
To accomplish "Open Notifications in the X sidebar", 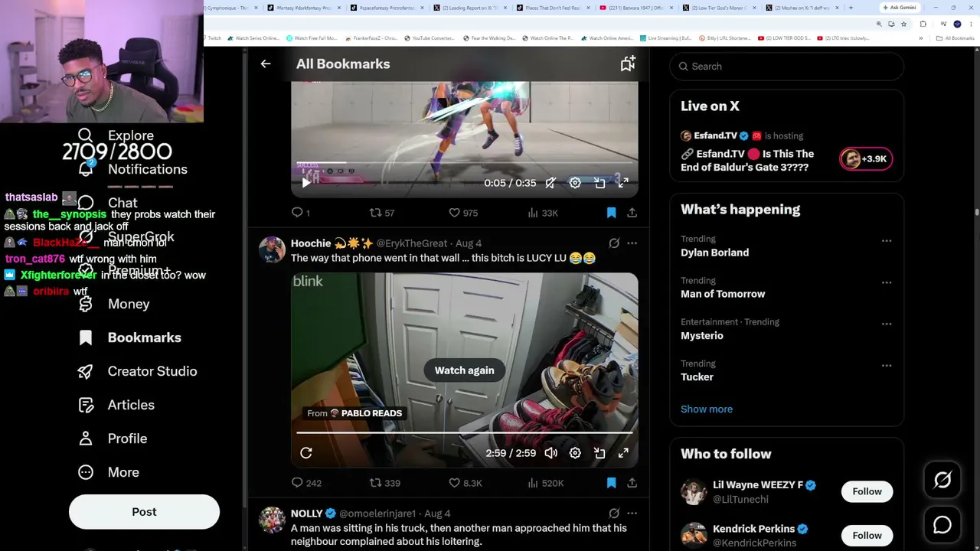I will 132,169.
